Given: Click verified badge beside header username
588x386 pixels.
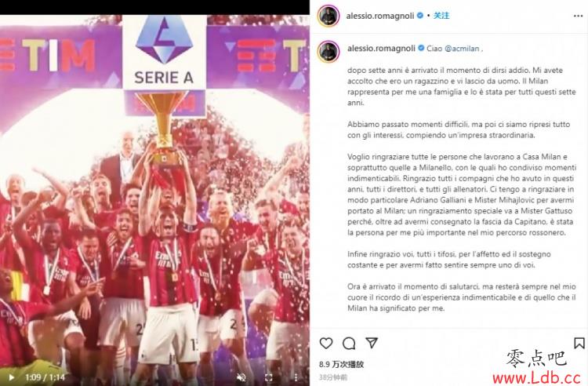Looking at the screenshot, I should 420,16.
